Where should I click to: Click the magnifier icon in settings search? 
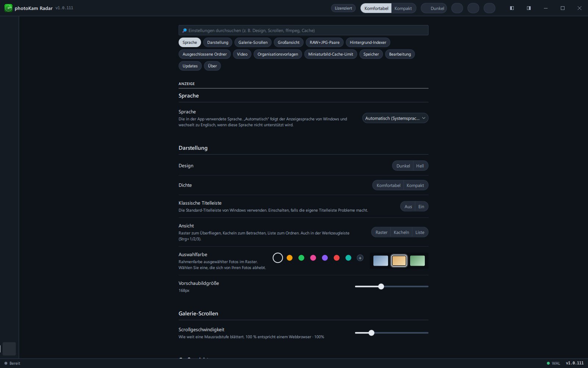[184, 31]
